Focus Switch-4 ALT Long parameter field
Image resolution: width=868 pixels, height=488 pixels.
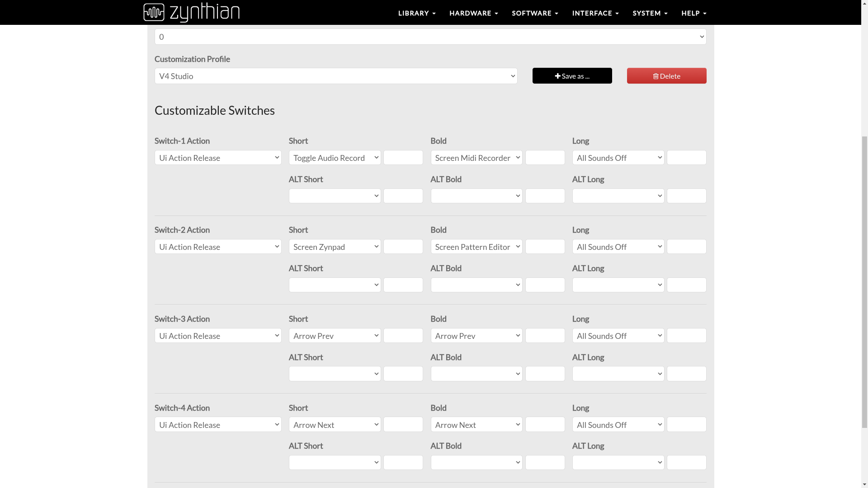point(687,463)
